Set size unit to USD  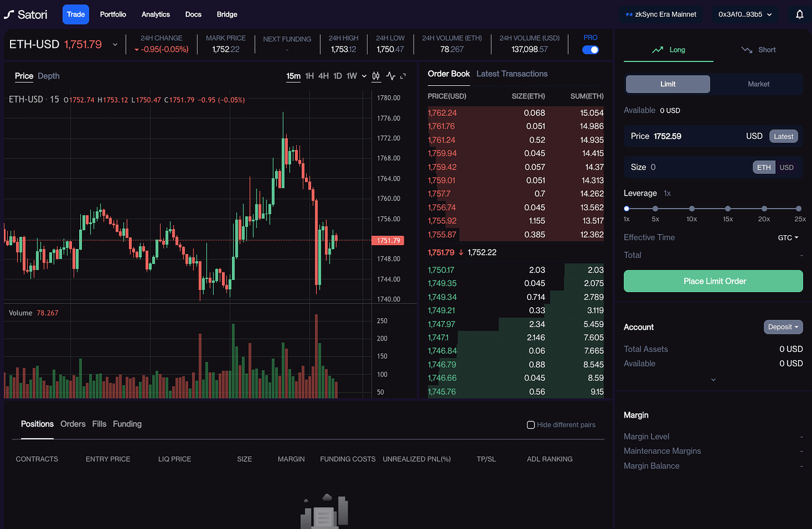click(786, 167)
